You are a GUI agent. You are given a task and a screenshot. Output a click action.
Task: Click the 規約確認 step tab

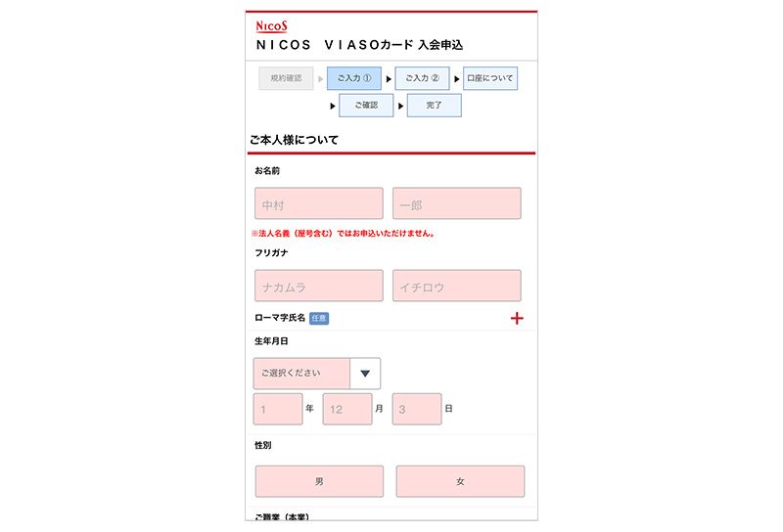tap(286, 78)
